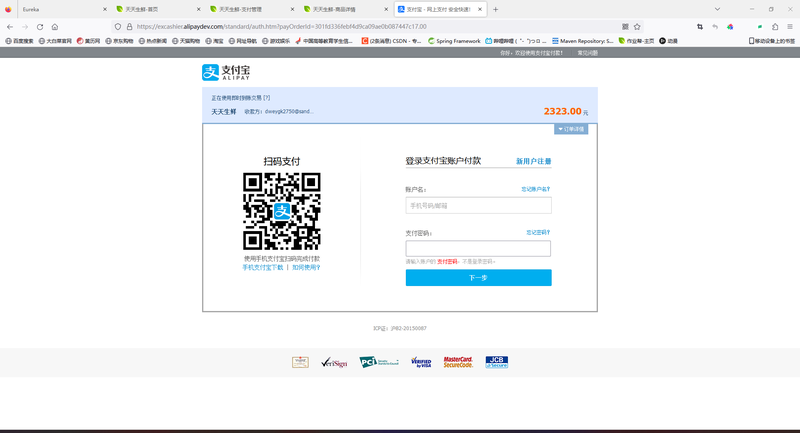Viewport: 800px width, 433px height.
Task: Click the 天天生鲜 merchant name text
Action: [223, 112]
